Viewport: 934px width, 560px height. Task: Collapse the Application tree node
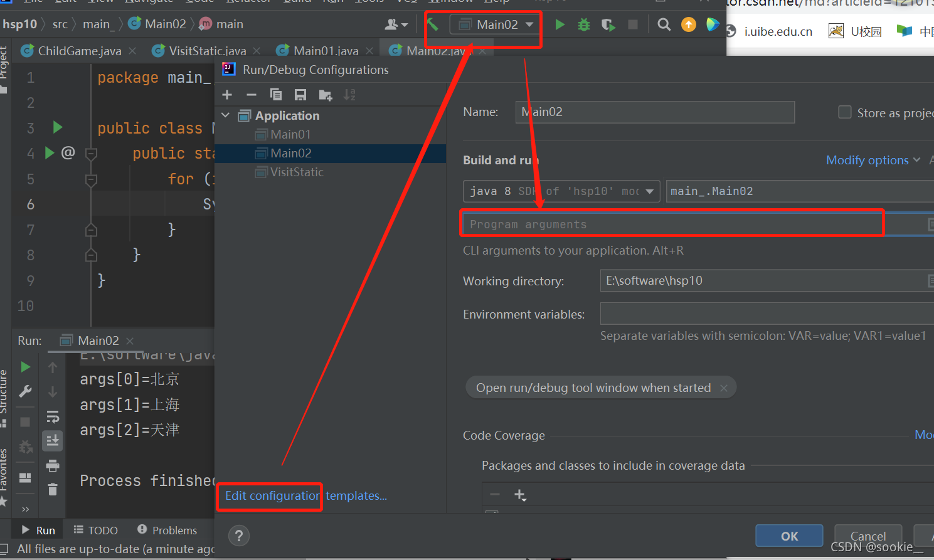coord(226,115)
